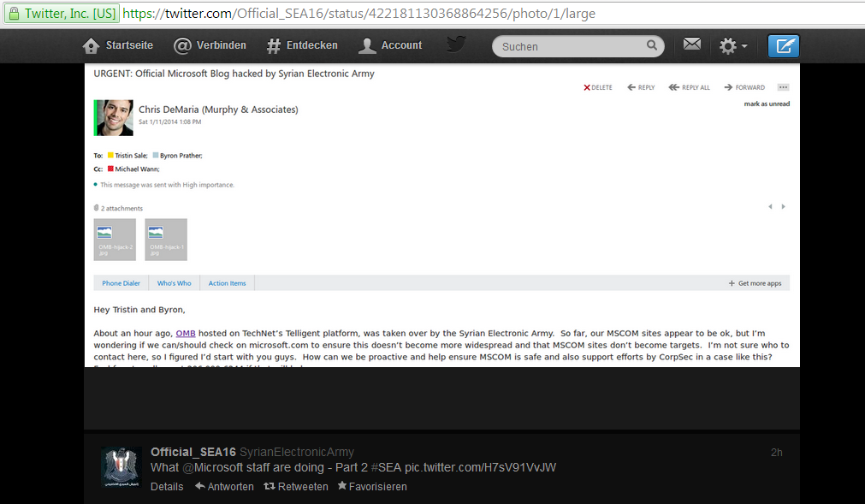Click Favorisieren star button
The height and width of the screenshot is (504, 865).
click(372, 486)
